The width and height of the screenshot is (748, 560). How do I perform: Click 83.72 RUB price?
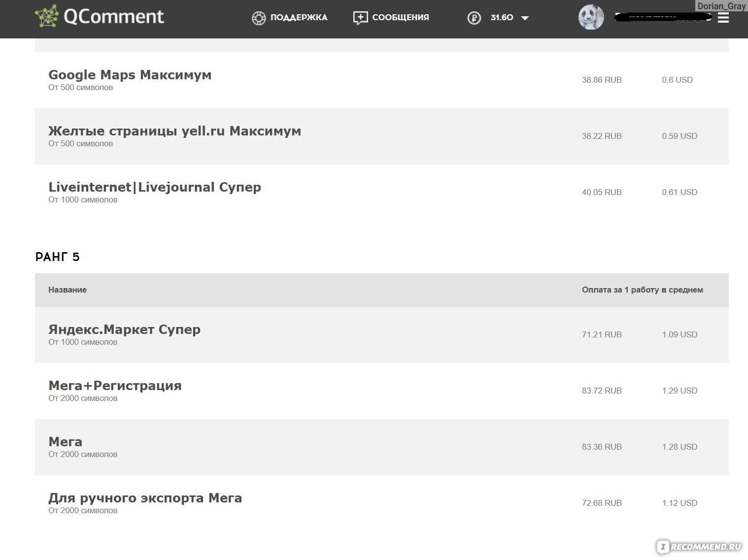coord(602,391)
